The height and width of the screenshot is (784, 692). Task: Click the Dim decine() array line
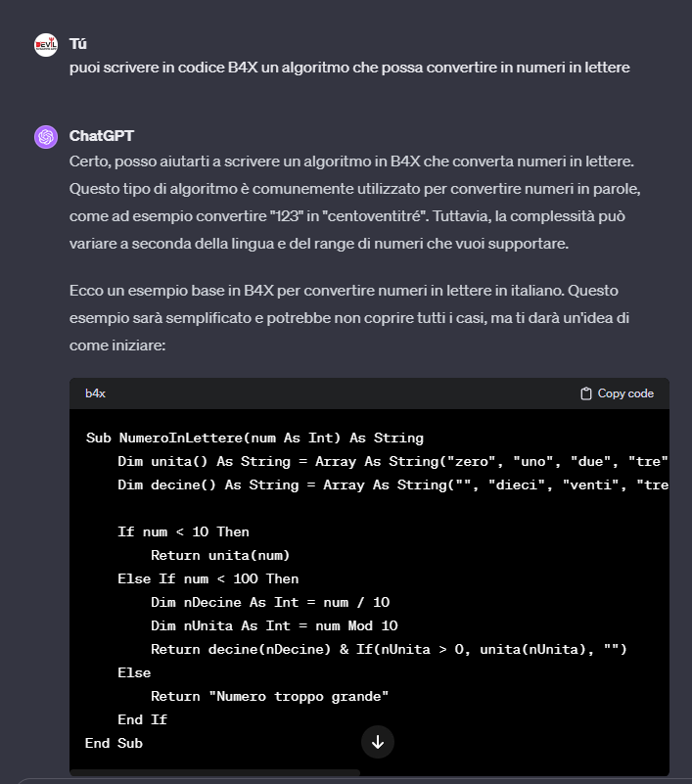coord(392,484)
